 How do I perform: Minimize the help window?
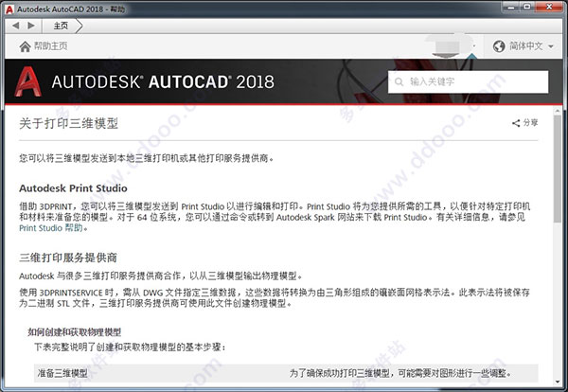(511, 7)
